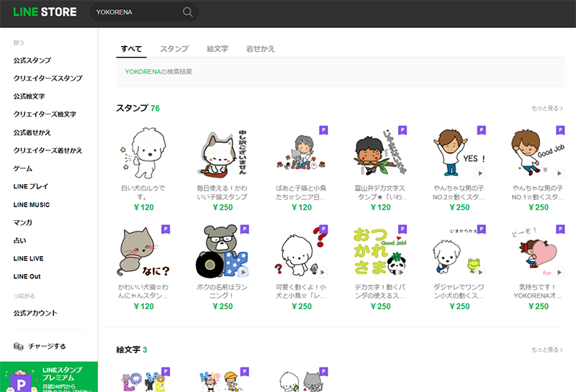Click premium P badge on first LOVE emoji
Image resolution: width=576 pixels, height=392 pixels.
(166, 372)
